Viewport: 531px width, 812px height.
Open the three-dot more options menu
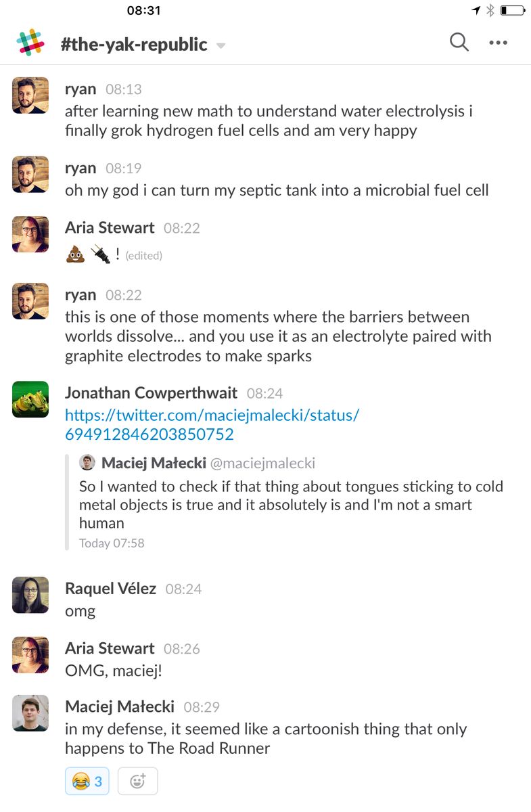[498, 43]
